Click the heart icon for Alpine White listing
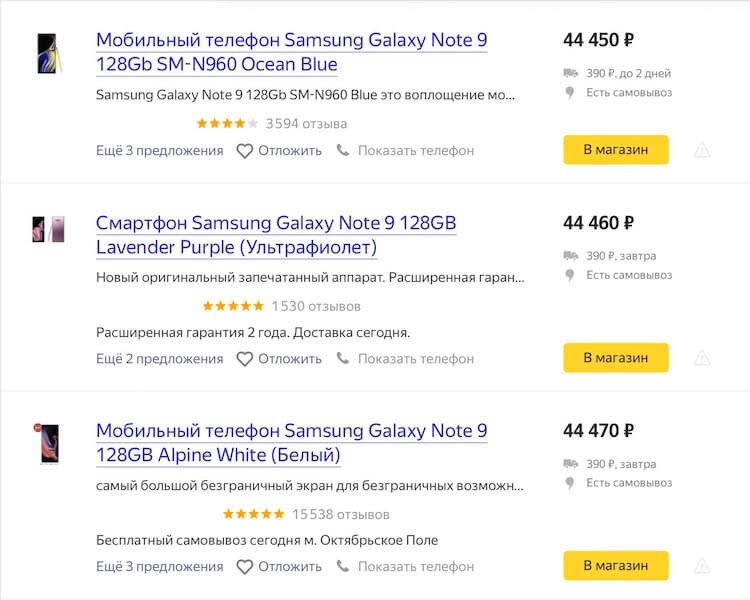The image size is (750, 600). 245,567
